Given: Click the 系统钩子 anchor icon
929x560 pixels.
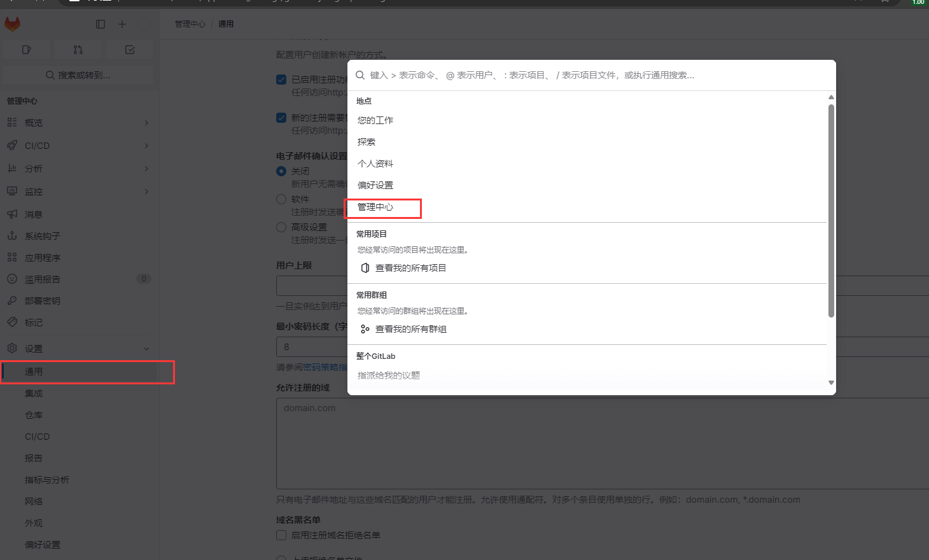Looking at the screenshot, I should point(12,235).
